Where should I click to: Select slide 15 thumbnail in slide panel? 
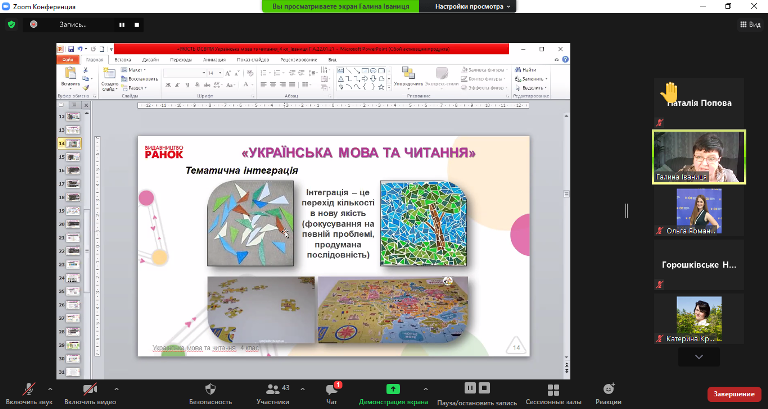tap(72, 157)
